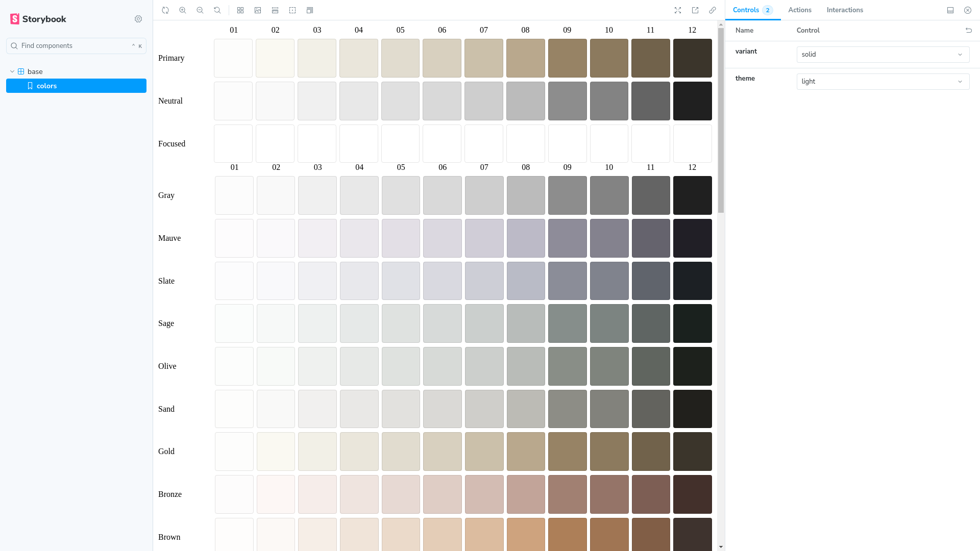Open the variant dropdown
Image resolution: width=980 pixels, height=551 pixels.
(883, 55)
